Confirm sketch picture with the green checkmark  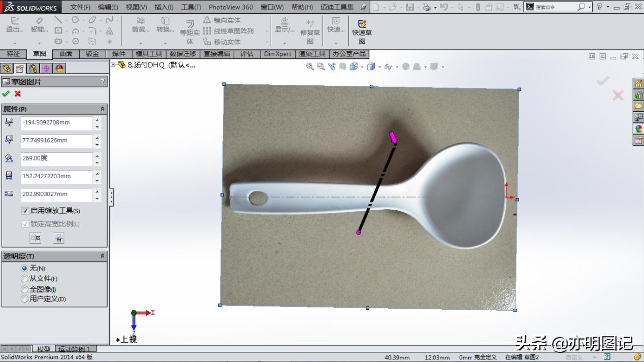pyautogui.click(x=6, y=94)
